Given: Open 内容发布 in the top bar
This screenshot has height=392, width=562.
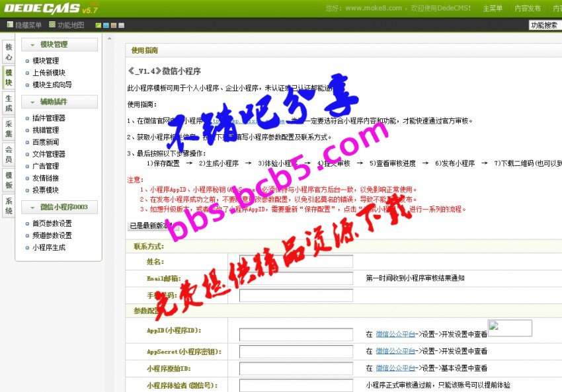Looking at the screenshot, I should 528,9.
